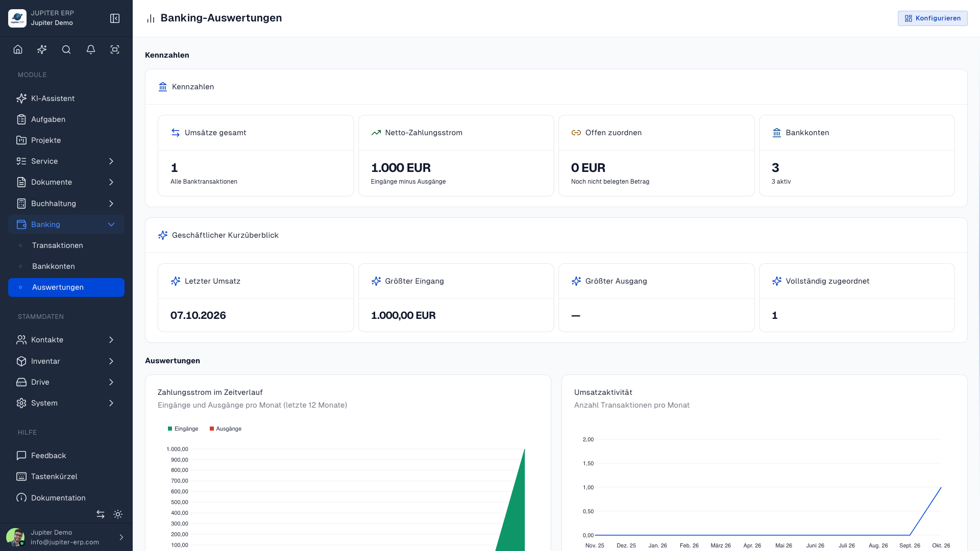
Task: Expand the Dokumente submenu chevron
Action: tap(111, 182)
